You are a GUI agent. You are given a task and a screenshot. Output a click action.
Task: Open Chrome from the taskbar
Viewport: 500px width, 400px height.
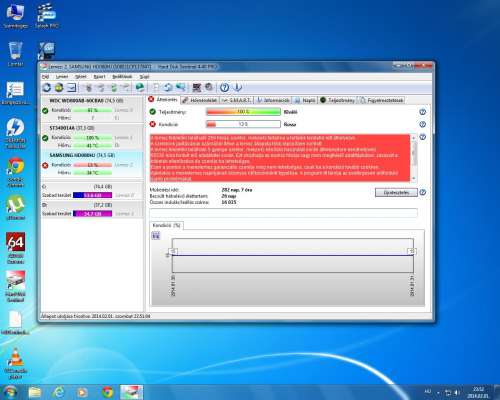(107, 392)
